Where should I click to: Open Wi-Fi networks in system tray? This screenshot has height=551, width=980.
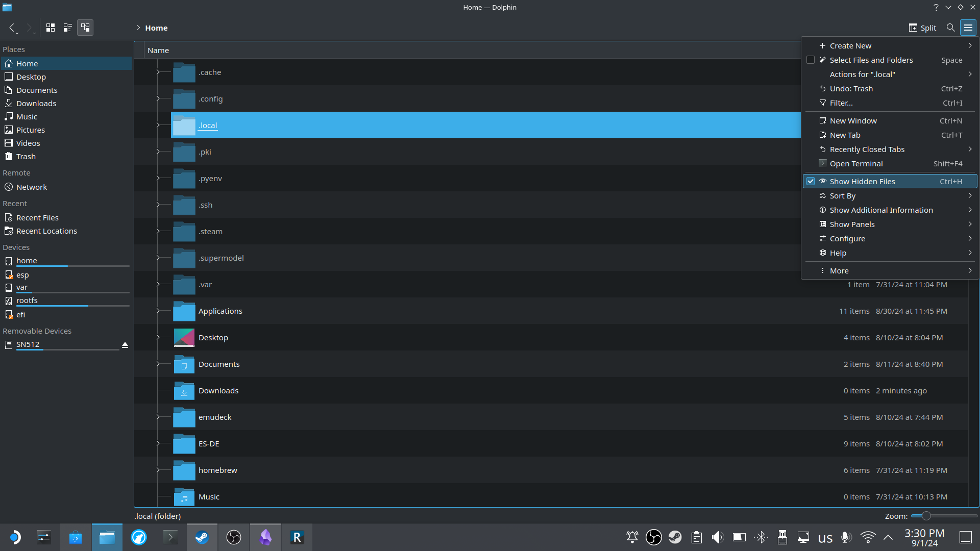868,537
